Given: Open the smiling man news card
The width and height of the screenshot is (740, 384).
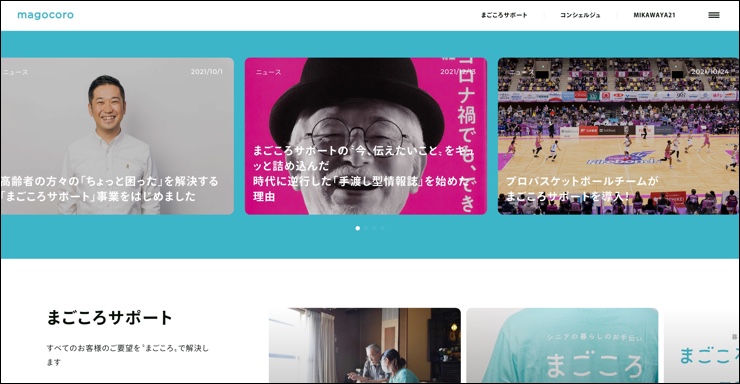Looking at the screenshot, I should [117, 136].
